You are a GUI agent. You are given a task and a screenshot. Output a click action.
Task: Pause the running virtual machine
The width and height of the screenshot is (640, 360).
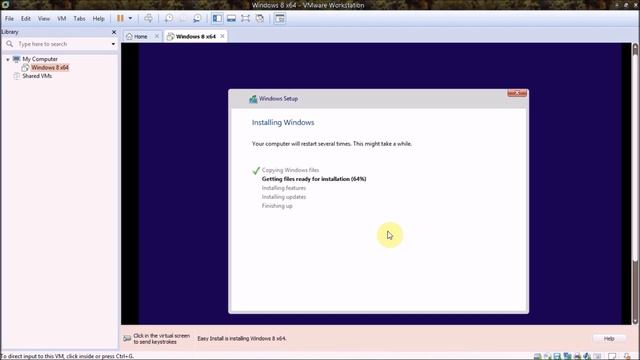(x=120, y=18)
